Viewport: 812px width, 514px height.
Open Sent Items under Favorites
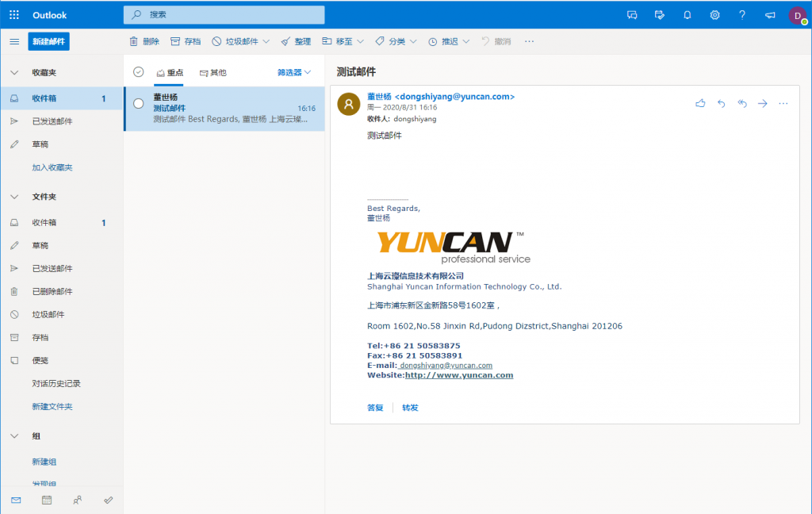coord(62,121)
